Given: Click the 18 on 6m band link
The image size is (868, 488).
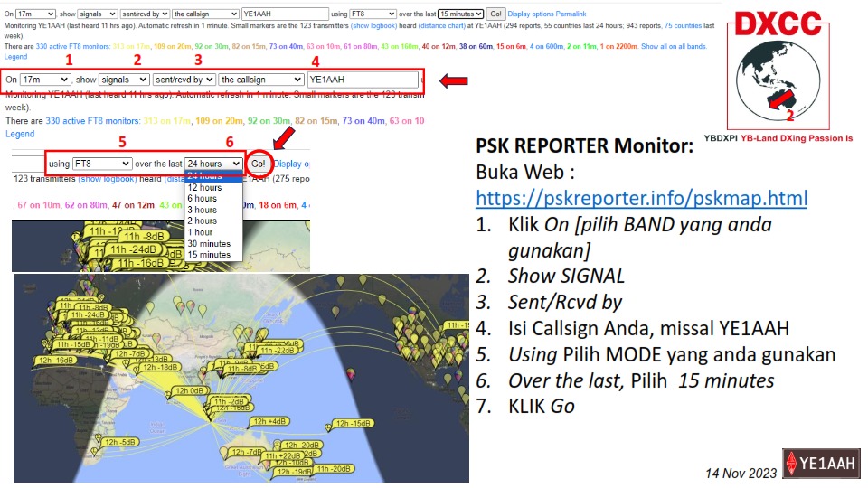Looking at the screenshot, I should [278, 205].
